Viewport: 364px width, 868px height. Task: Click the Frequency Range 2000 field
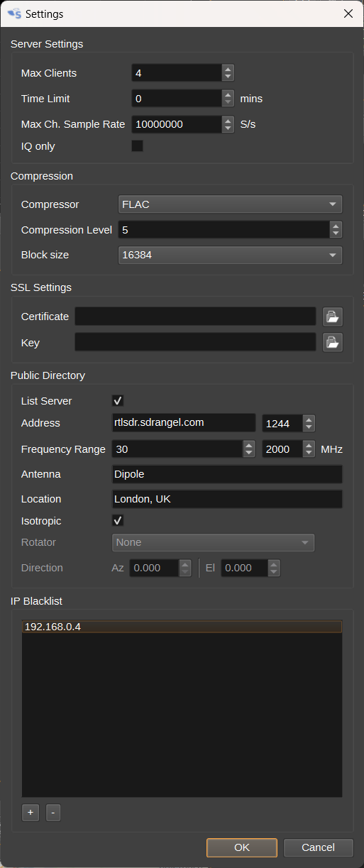pos(282,449)
